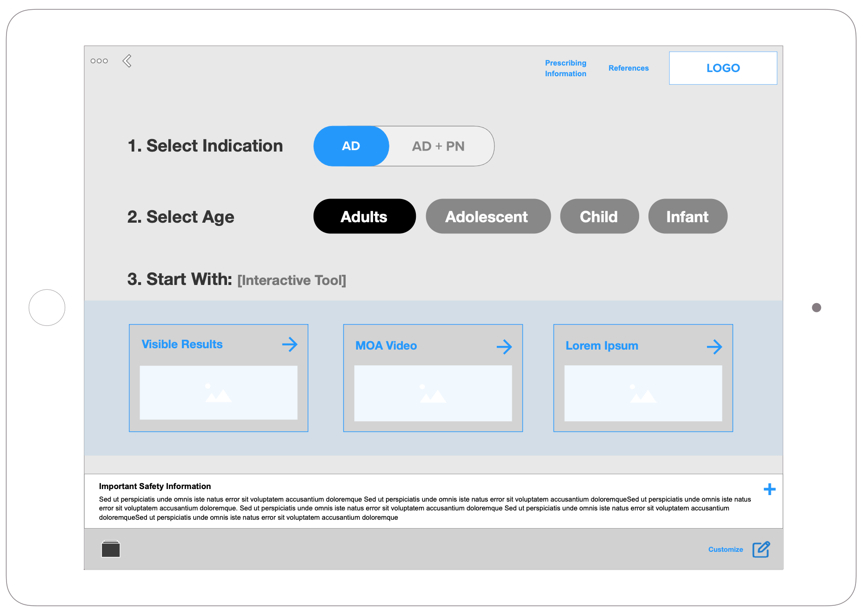Image resolution: width=868 pixels, height=609 pixels.
Task: Select the Child age option
Action: click(599, 217)
